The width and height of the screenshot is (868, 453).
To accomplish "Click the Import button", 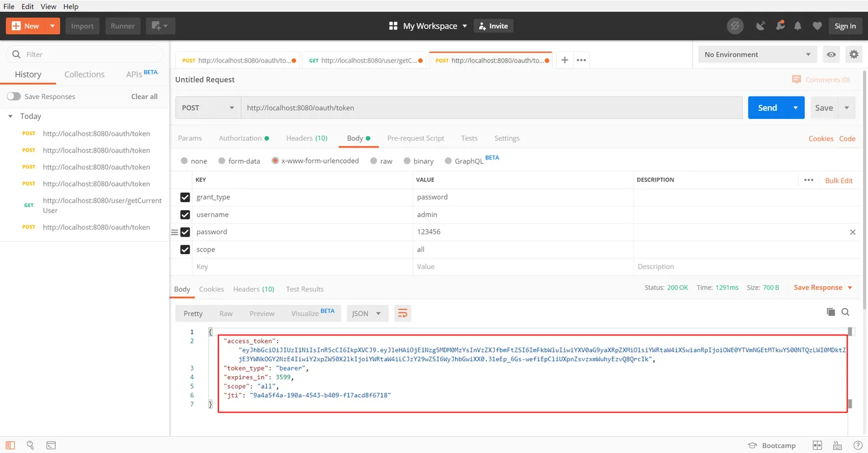I will click(82, 26).
